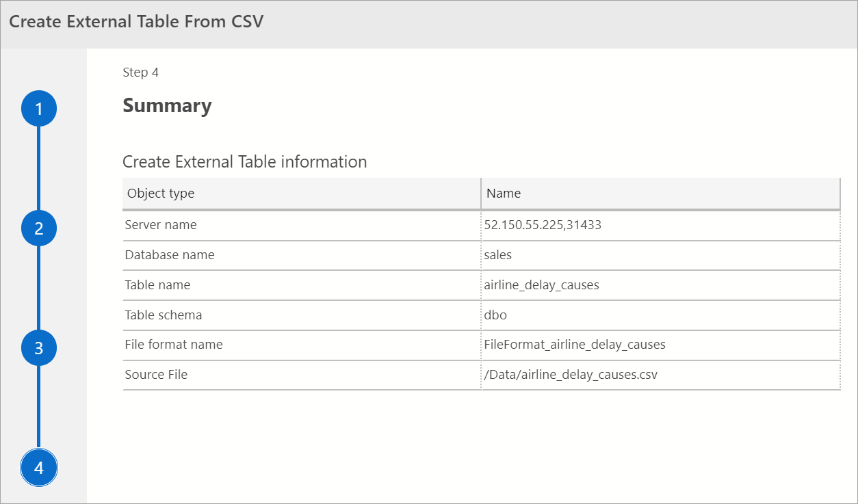Image resolution: width=858 pixels, height=504 pixels.
Task: Click server value 52.150.55.225,31433
Action: 543,225
